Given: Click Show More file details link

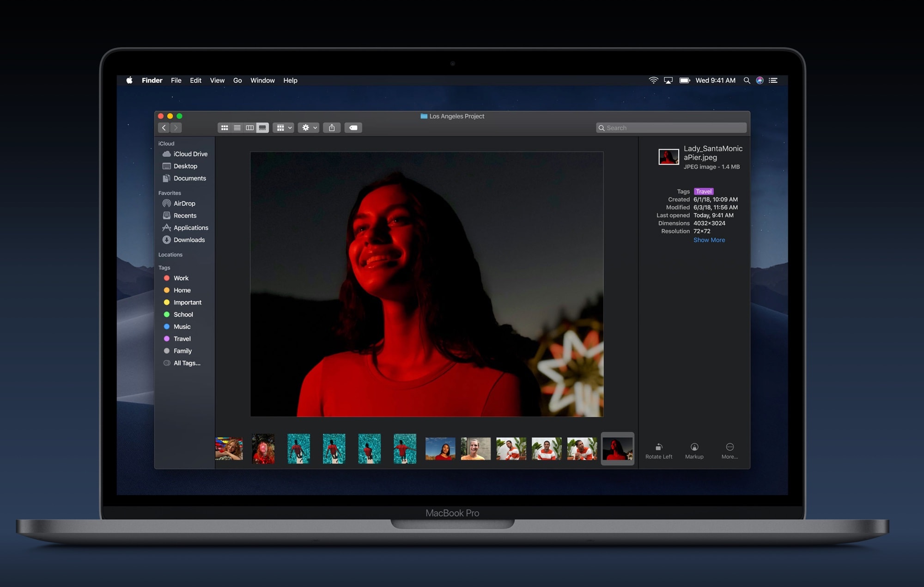Looking at the screenshot, I should [x=708, y=239].
